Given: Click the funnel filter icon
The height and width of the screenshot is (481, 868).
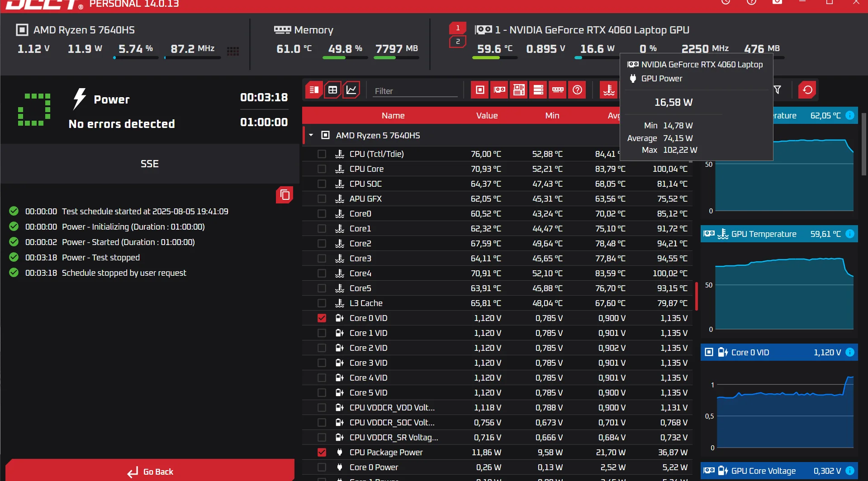Looking at the screenshot, I should pyautogui.click(x=778, y=90).
